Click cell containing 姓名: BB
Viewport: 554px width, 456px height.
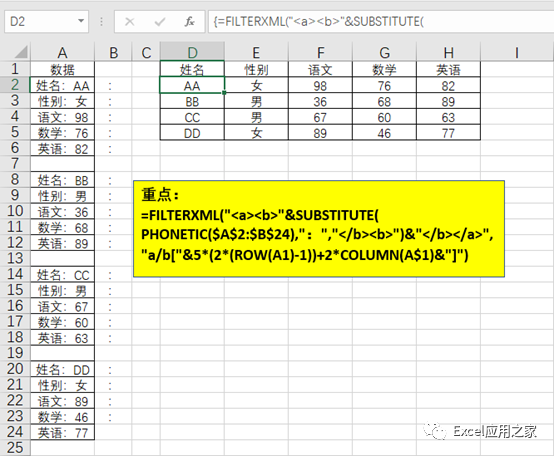[x=63, y=180]
